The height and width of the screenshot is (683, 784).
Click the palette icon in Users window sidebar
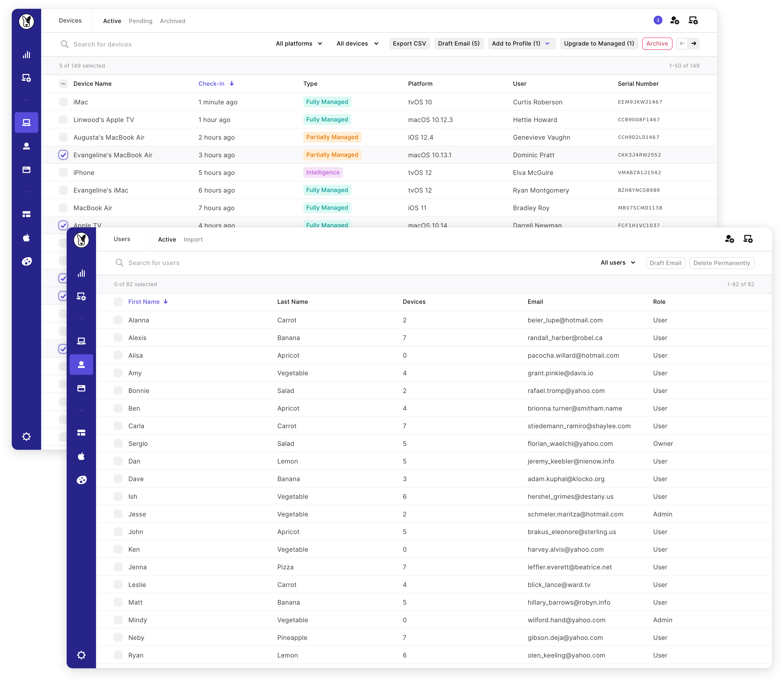tap(81, 480)
